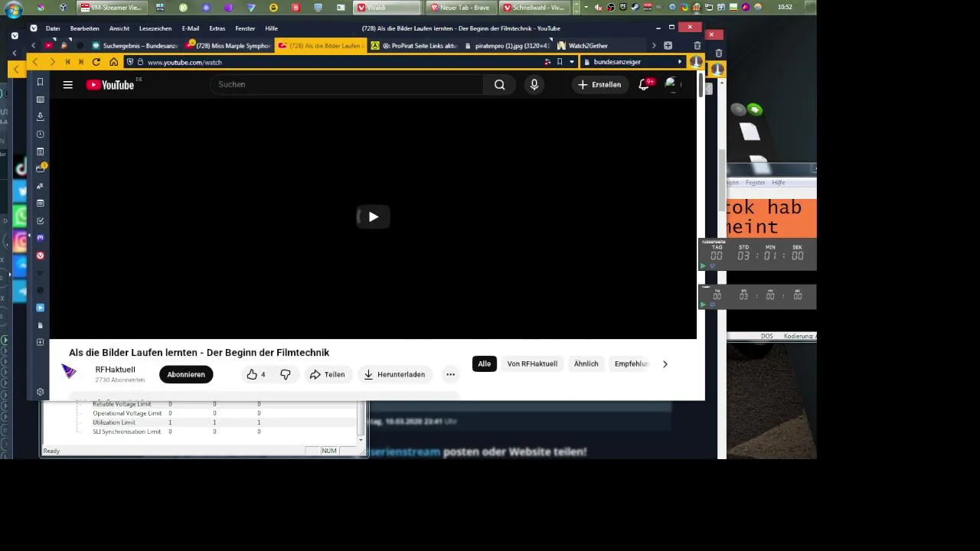The height and width of the screenshot is (551, 980).
Task: Open the downloads panel in Vivaldi sidebar
Action: click(41, 116)
